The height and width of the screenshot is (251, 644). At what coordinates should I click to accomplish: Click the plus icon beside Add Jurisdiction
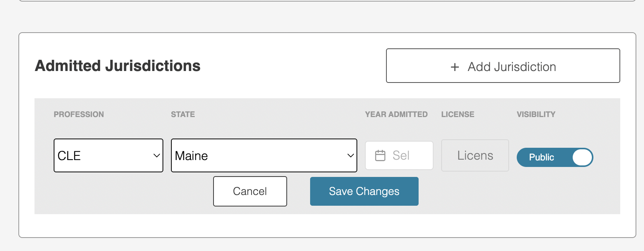[x=455, y=67]
